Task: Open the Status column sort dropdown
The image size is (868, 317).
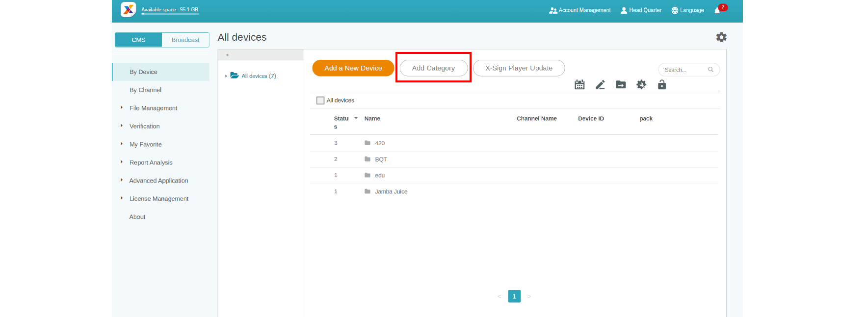Action: (356, 118)
